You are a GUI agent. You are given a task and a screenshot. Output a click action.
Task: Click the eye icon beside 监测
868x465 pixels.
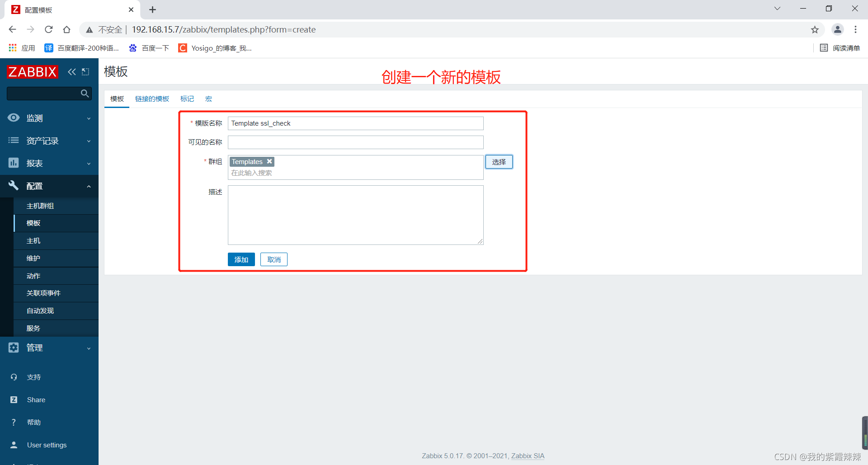point(14,118)
